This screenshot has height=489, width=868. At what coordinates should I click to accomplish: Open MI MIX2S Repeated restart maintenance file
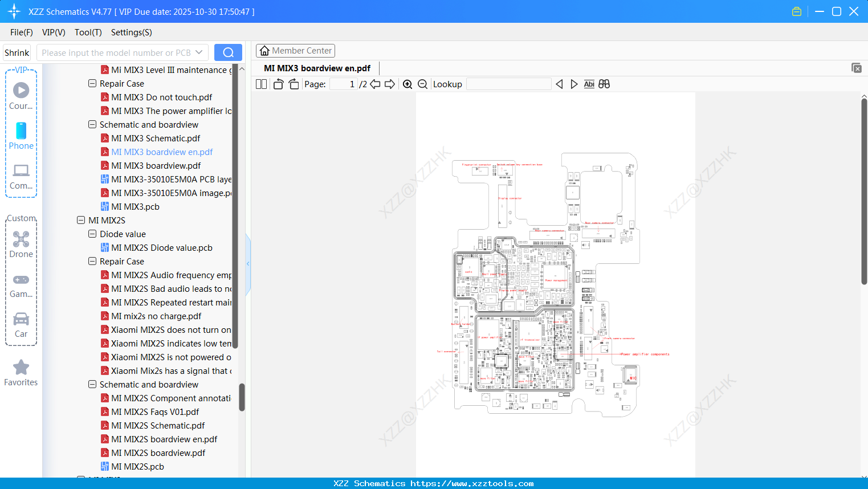coord(166,303)
